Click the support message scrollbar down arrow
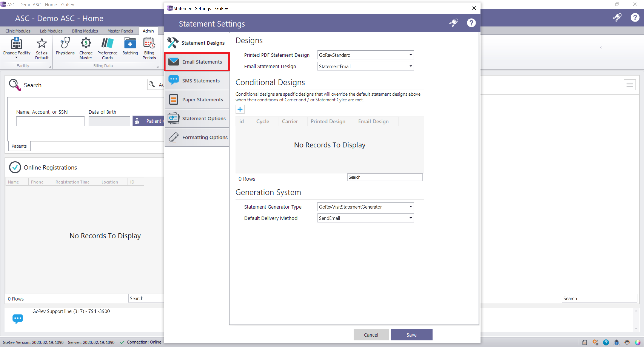This screenshot has width=644, height=347. 636,329
